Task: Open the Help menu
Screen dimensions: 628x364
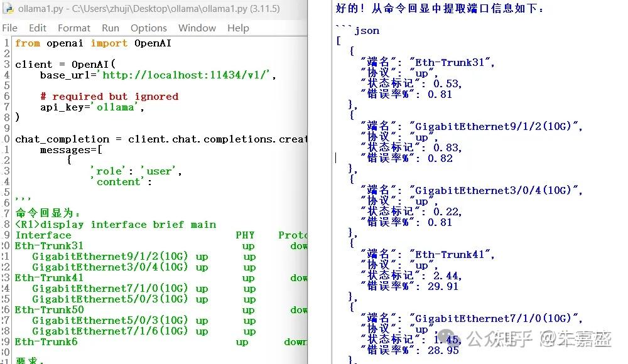Action: 238,28
